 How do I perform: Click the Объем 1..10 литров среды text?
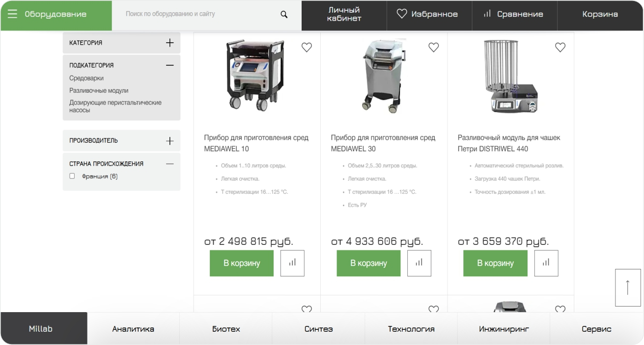pos(253,166)
